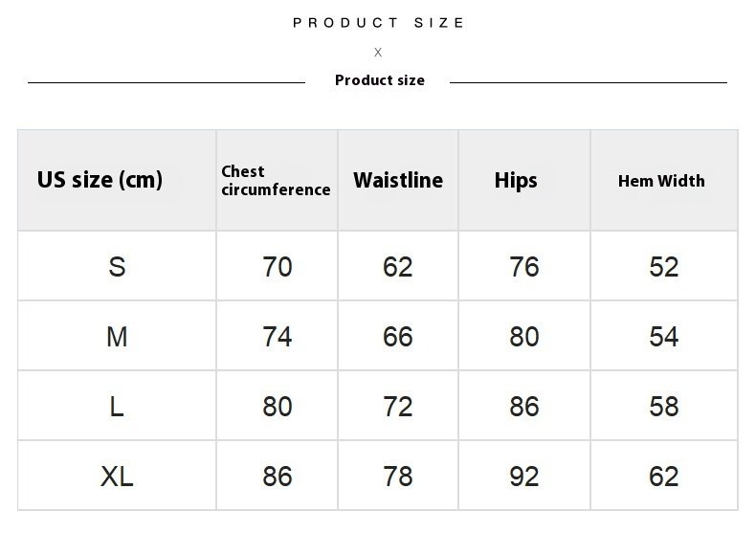Select the "Chest circumference" column header
The width and height of the screenshot is (756, 533).
(x=276, y=181)
